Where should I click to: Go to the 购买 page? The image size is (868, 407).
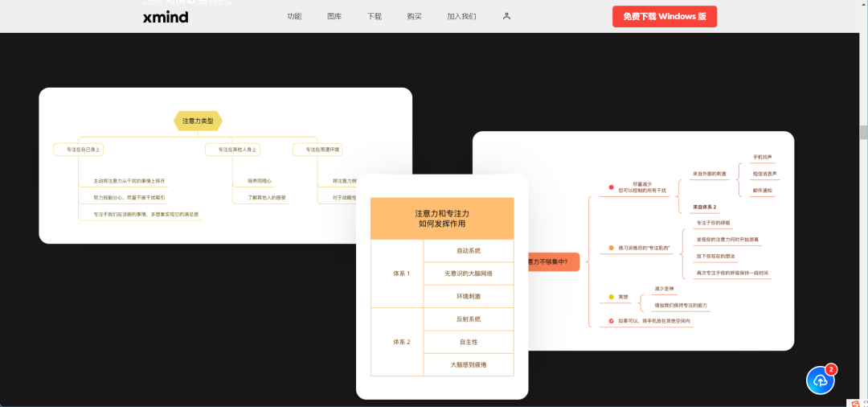click(414, 16)
